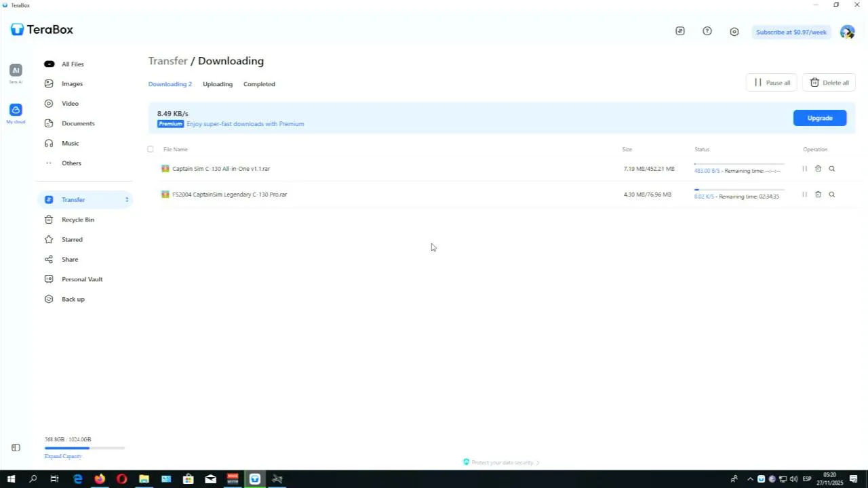Collapse the sidebar with the panel icon
Image resolution: width=868 pixels, height=488 pixels.
click(x=16, y=447)
